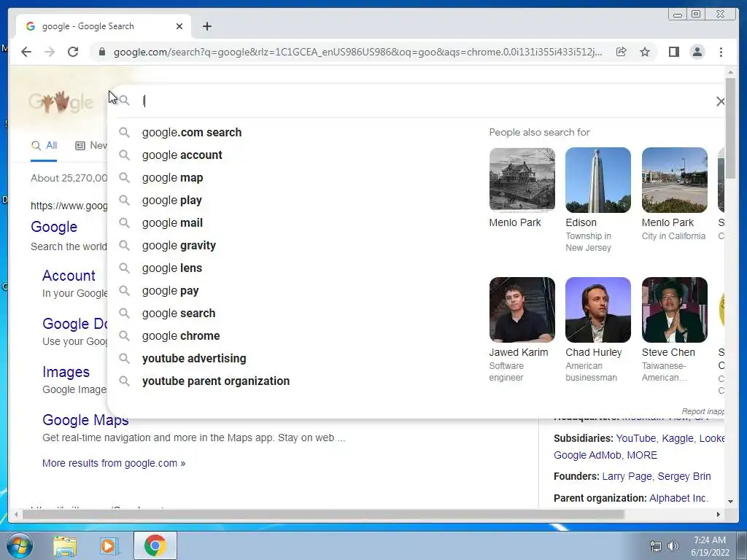The width and height of the screenshot is (747, 560).
Task: Open the Images sitelink
Action: [66, 372]
